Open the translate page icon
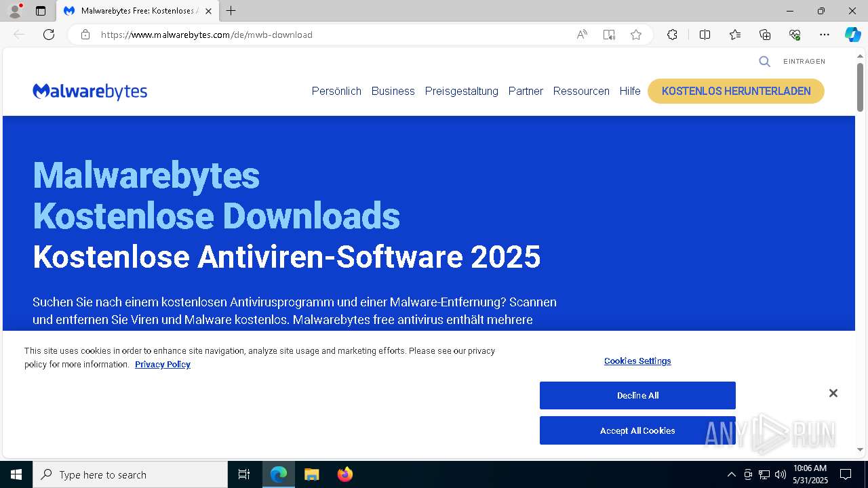 pyautogui.click(x=609, y=35)
